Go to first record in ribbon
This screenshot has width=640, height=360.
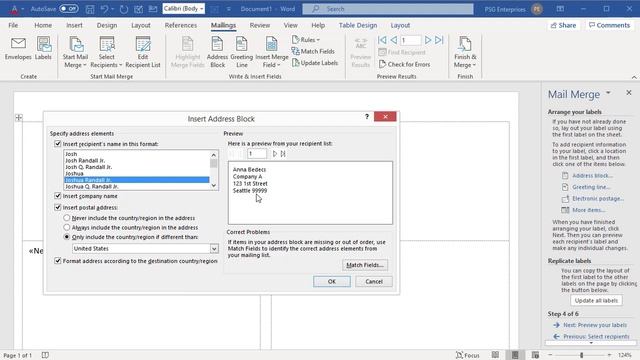pos(382,40)
